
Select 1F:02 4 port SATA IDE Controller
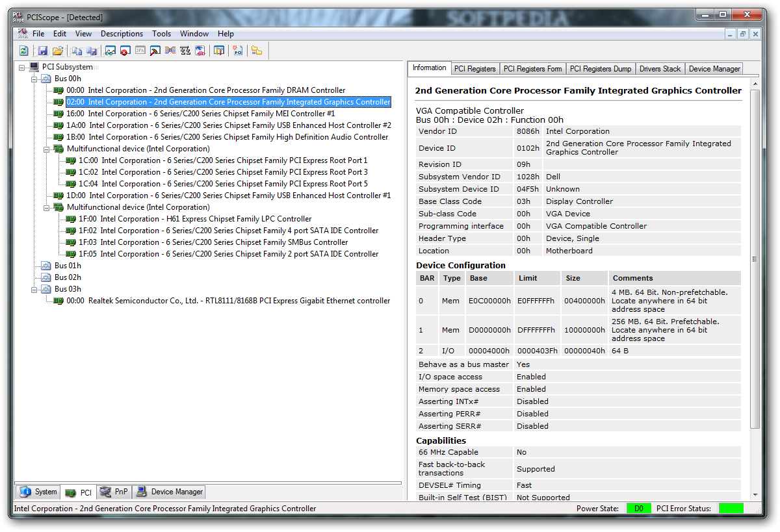click(x=228, y=231)
